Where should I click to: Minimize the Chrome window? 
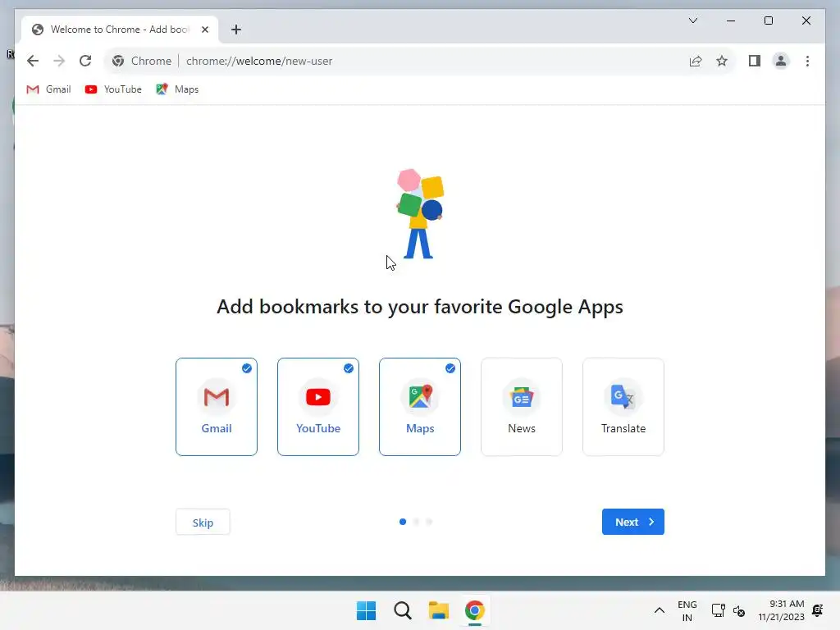[x=731, y=21]
